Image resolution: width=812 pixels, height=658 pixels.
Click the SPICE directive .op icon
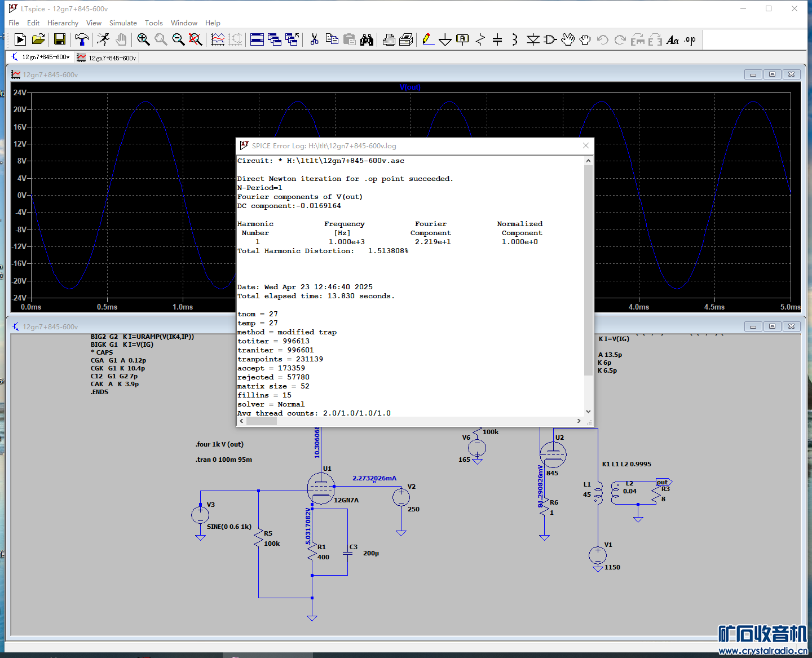tap(690, 39)
